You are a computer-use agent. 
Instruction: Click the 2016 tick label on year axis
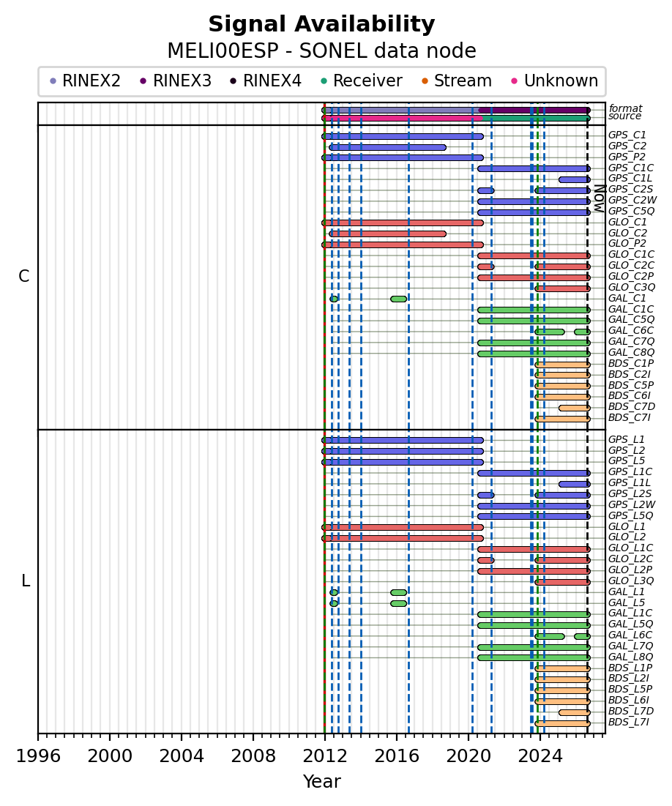click(x=397, y=757)
